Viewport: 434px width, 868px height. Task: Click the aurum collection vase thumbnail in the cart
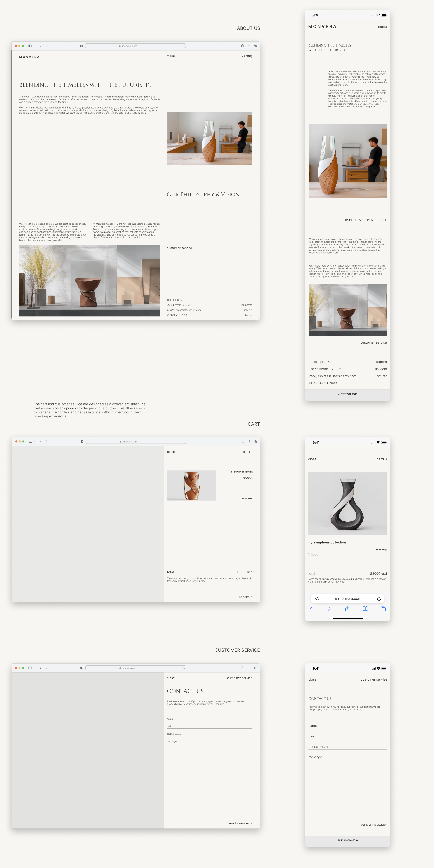(x=191, y=485)
